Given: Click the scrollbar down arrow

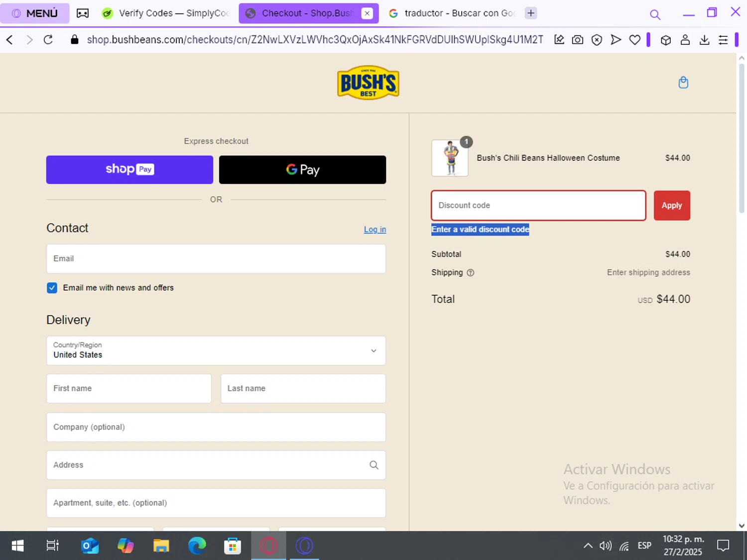Looking at the screenshot, I should tap(742, 525).
